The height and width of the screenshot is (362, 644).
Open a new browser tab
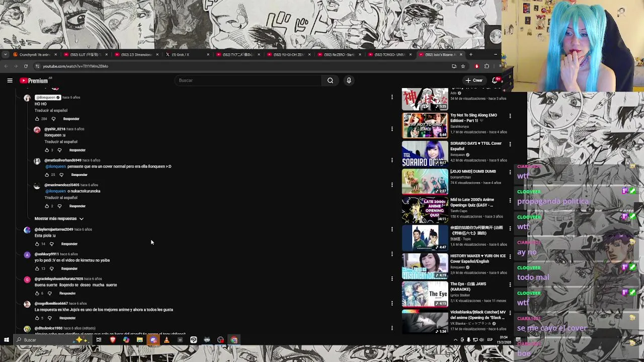(470, 54)
